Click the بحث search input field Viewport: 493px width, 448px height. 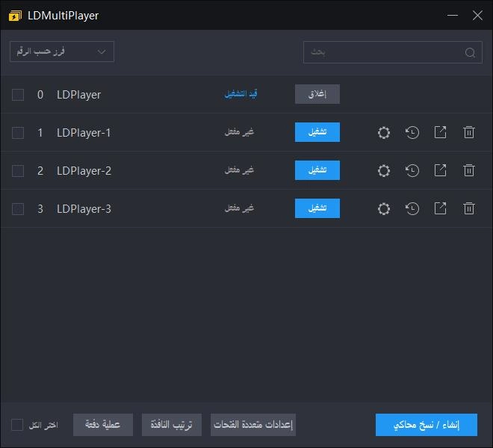[x=393, y=52]
